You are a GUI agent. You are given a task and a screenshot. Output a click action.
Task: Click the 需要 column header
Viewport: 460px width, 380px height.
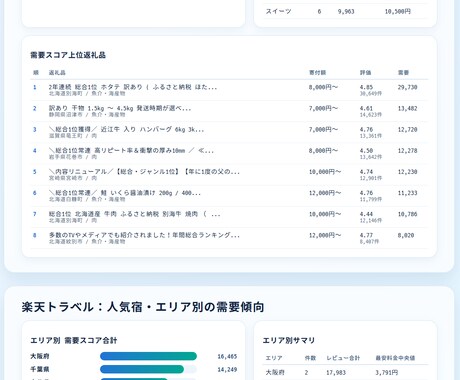(403, 73)
